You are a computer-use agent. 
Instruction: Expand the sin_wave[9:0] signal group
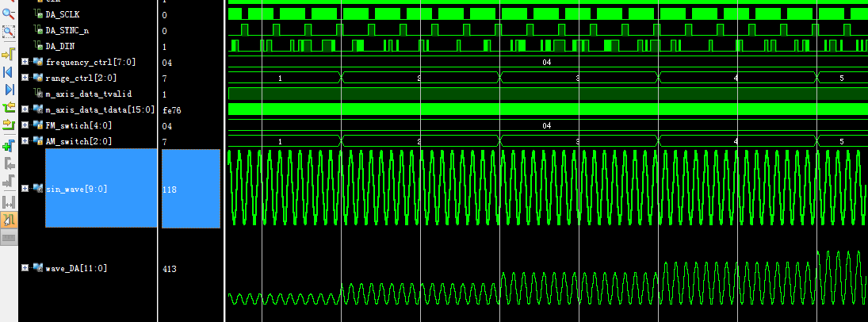click(25, 189)
